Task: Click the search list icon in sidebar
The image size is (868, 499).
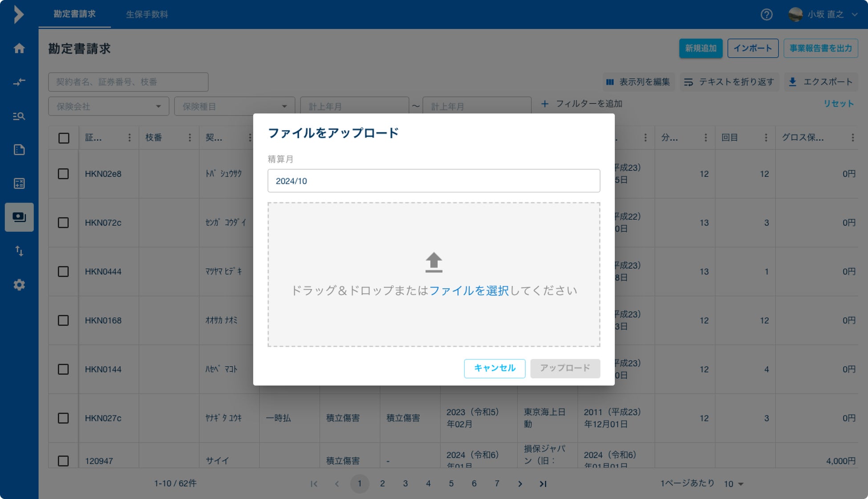Action: tap(19, 116)
